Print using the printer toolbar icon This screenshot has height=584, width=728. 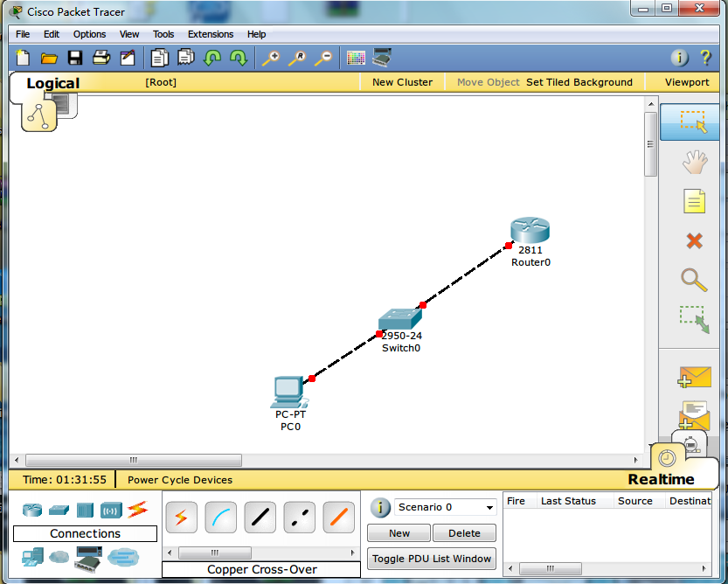[x=101, y=58]
